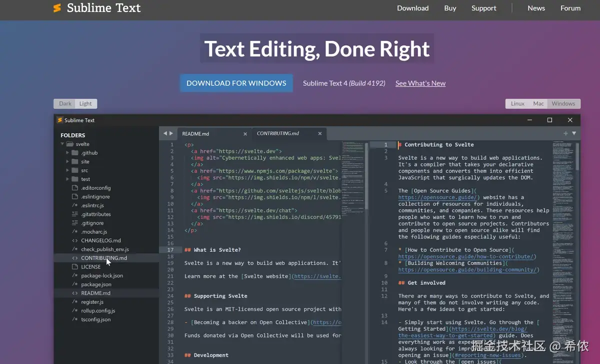Close the CONTRIBUTING.md tab
The image size is (600, 364).
pyautogui.click(x=320, y=133)
